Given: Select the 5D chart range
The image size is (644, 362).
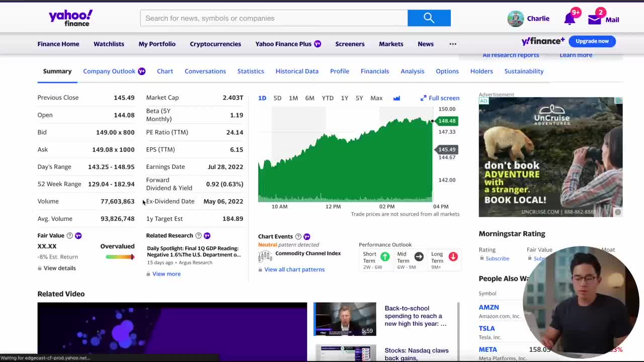Looking at the screenshot, I should [277, 98].
